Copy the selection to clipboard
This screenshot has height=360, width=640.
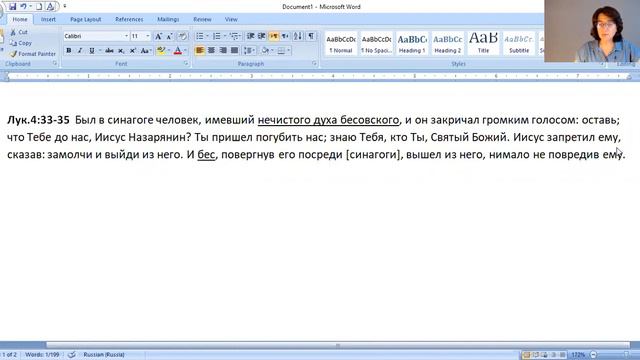click(20, 43)
